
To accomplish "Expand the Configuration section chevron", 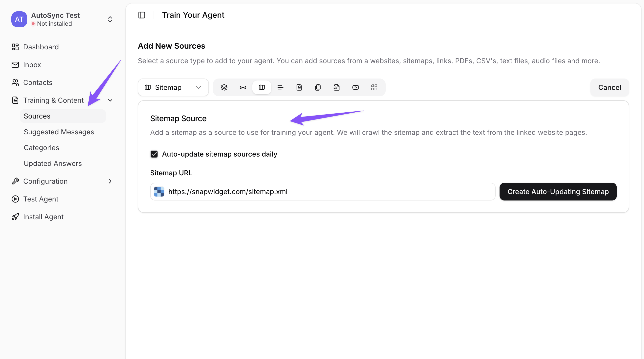I will (110, 181).
